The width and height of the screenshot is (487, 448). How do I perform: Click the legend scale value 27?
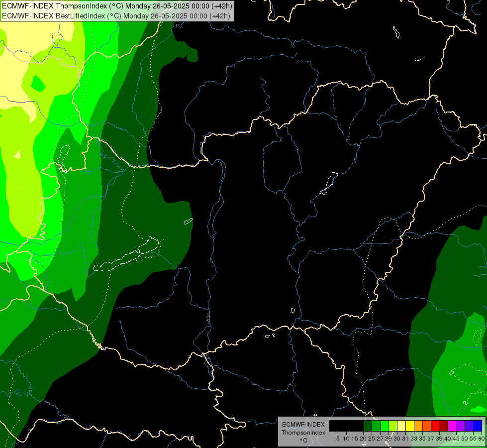click(x=380, y=439)
